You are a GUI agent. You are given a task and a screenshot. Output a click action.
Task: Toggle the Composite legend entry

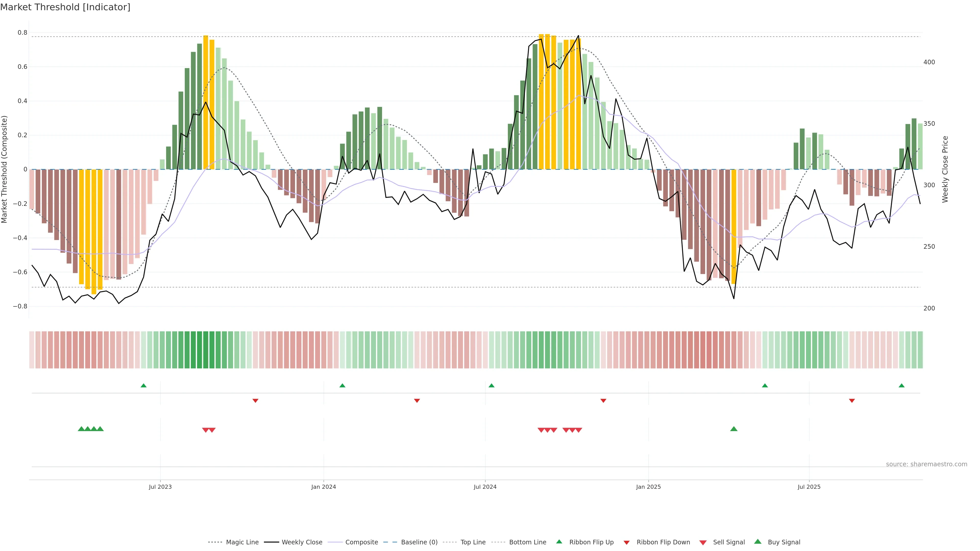(x=361, y=542)
